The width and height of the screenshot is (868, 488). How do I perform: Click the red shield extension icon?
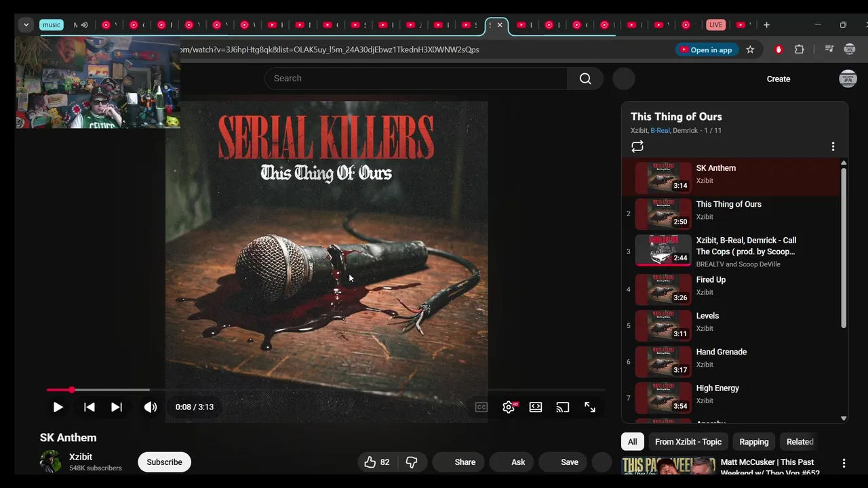coord(778,49)
